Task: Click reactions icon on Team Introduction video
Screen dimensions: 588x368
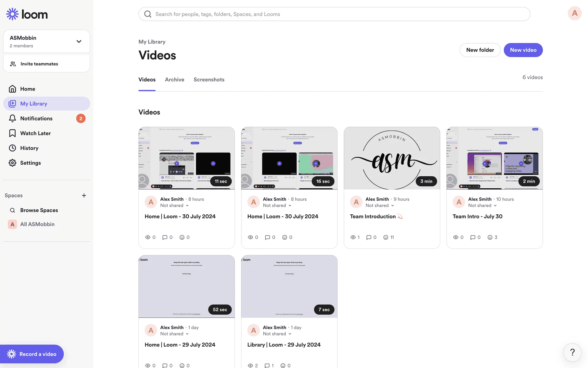Action: pos(386,237)
